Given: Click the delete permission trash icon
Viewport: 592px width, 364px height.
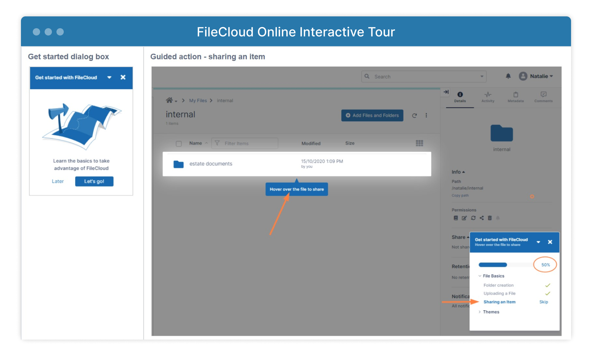Looking at the screenshot, I should [490, 218].
